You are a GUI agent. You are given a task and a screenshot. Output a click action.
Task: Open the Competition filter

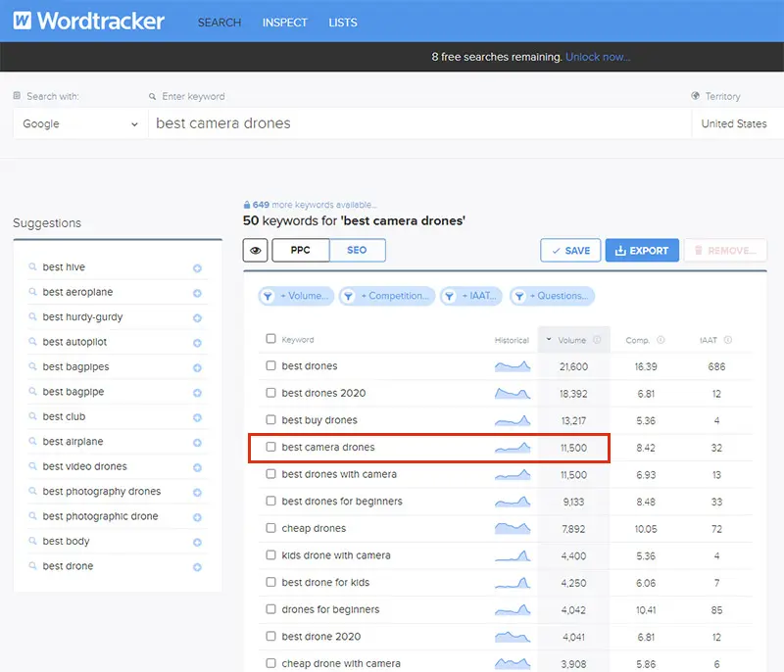click(387, 296)
